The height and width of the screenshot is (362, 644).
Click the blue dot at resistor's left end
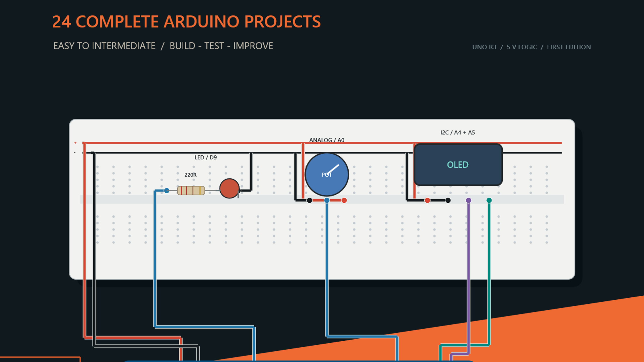click(167, 191)
